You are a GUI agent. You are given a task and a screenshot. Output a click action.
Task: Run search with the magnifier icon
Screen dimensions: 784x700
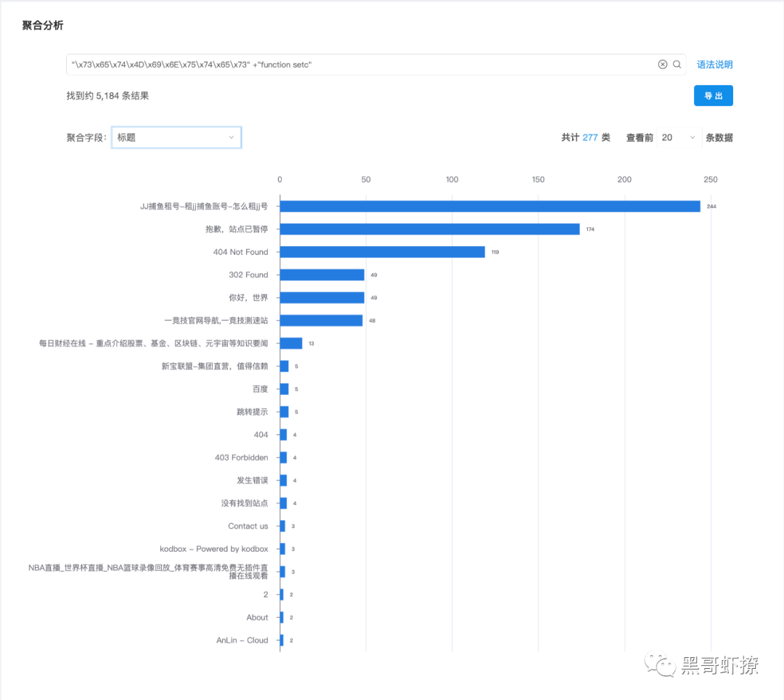point(677,65)
